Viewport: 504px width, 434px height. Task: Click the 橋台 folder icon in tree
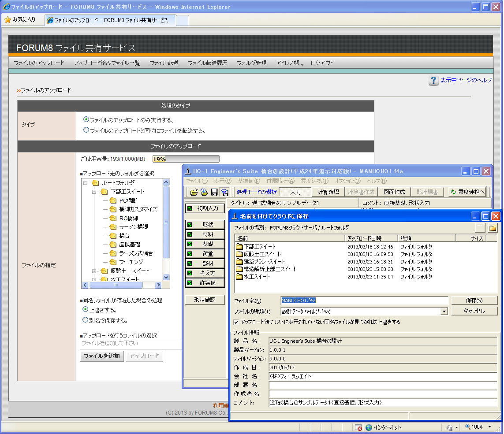pos(113,235)
